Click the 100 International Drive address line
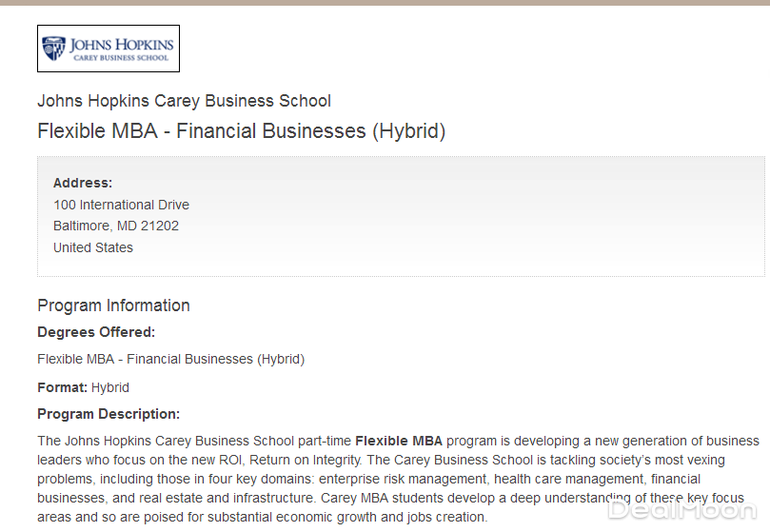Viewport: 770px width, 532px height. 121,205
